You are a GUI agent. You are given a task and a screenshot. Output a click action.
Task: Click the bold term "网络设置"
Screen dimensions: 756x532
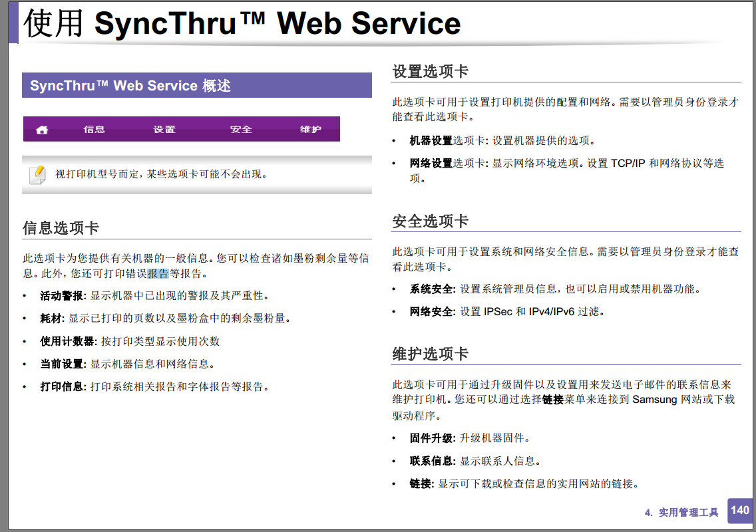pos(431,164)
